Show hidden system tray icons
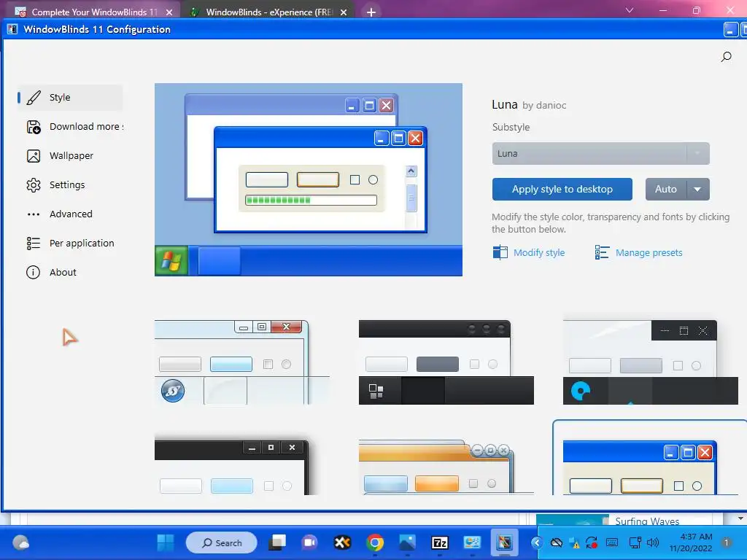 [537, 542]
